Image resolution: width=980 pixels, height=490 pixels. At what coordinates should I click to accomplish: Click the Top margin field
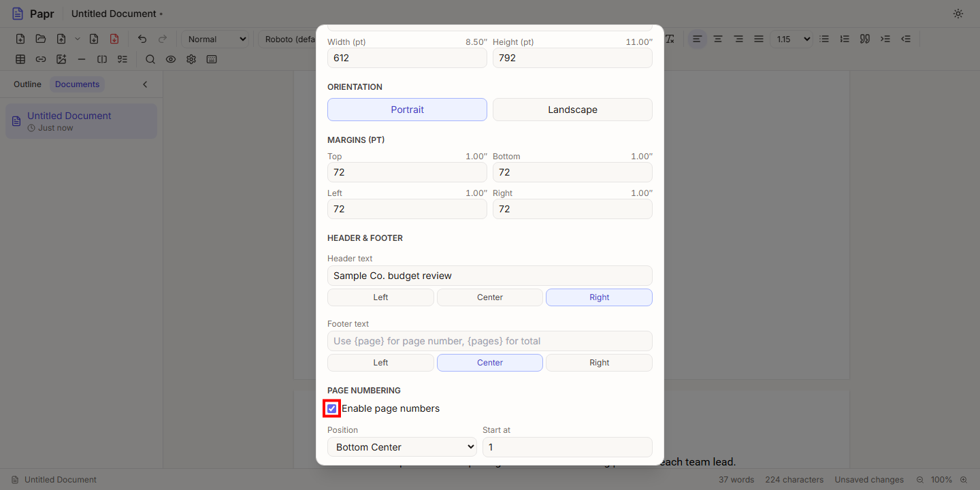407,172
